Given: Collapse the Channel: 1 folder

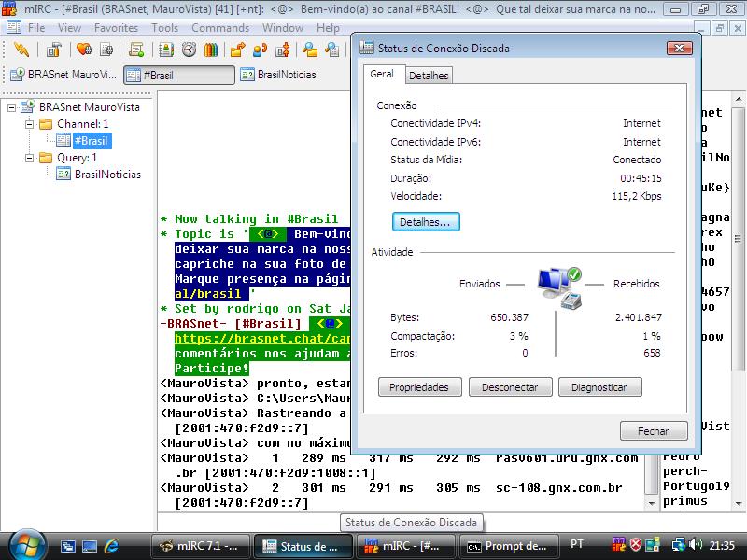Looking at the screenshot, I should pos(29,124).
